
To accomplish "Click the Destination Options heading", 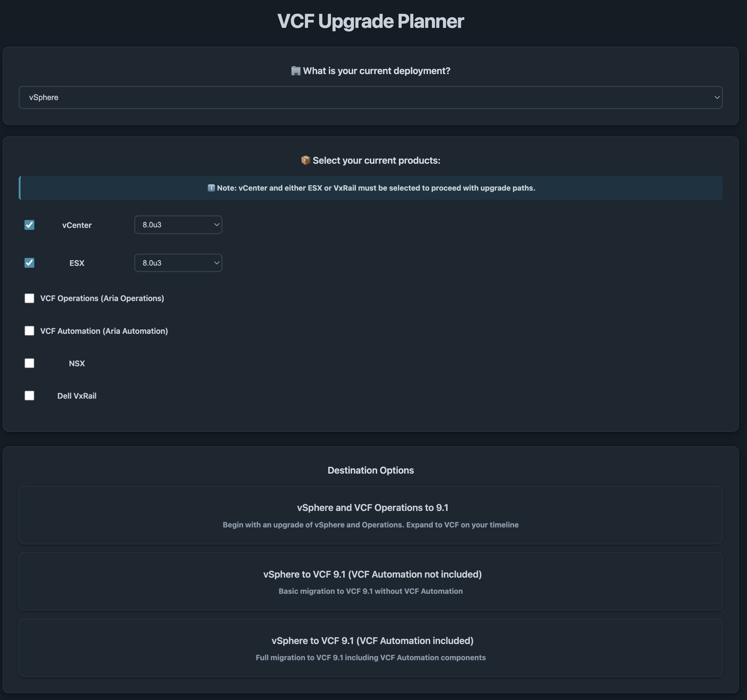I will pos(370,470).
